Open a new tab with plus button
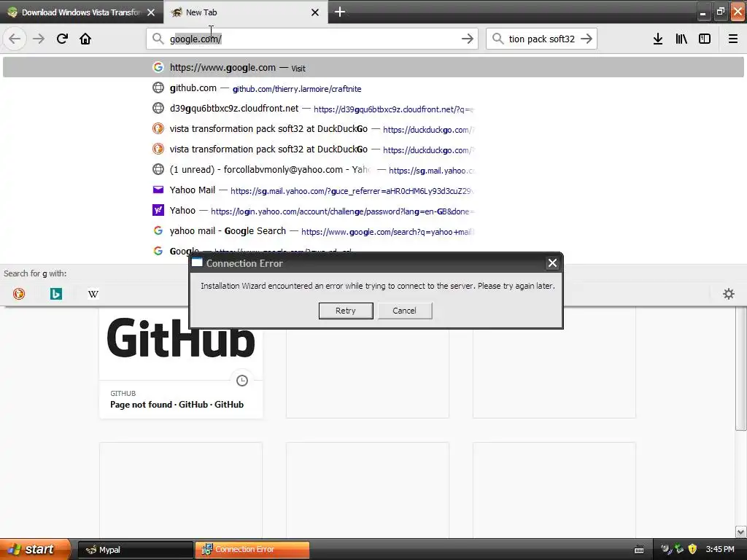The image size is (747, 560). coord(340,12)
